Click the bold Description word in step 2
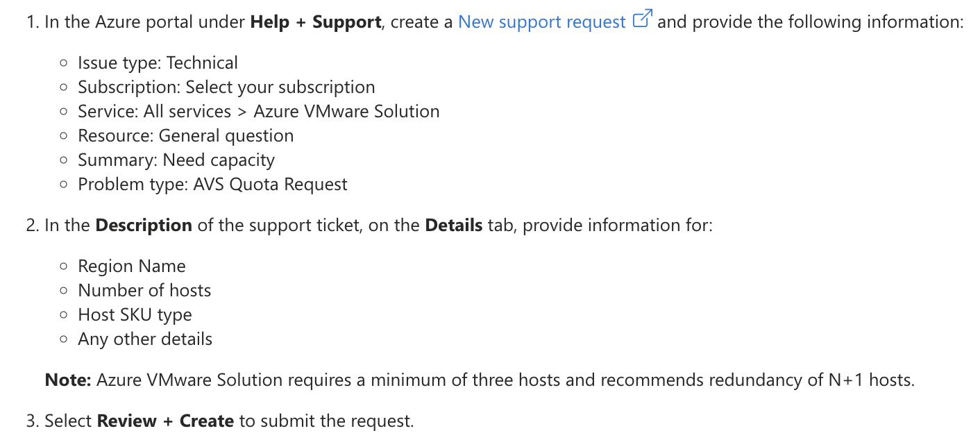The image size is (980, 440). (x=144, y=226)
